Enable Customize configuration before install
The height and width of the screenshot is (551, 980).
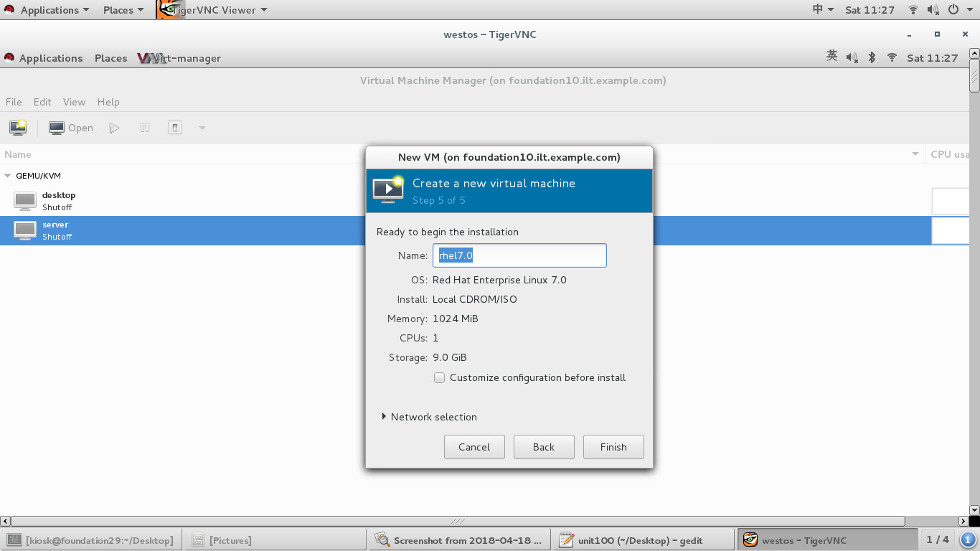pyautogui.click(x=440, y=377)
